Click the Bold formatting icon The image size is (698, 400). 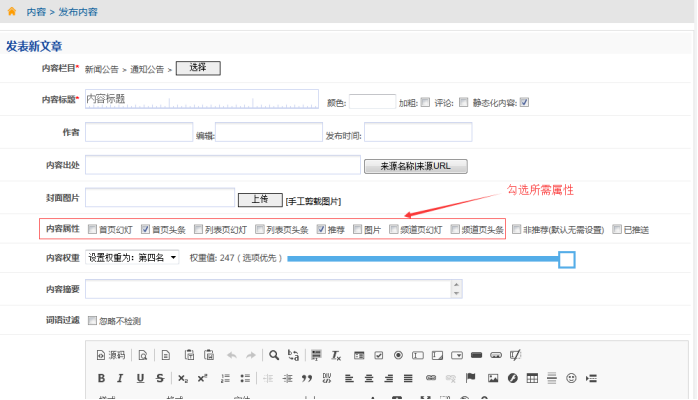101,378
